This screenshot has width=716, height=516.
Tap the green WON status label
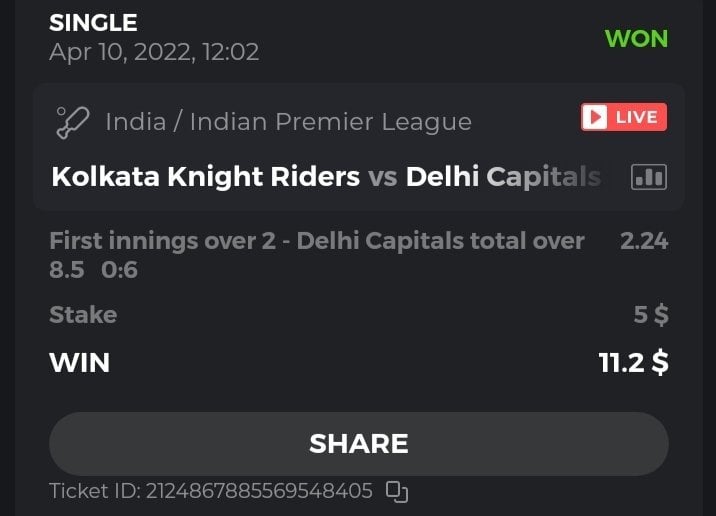tap(636, 39)
